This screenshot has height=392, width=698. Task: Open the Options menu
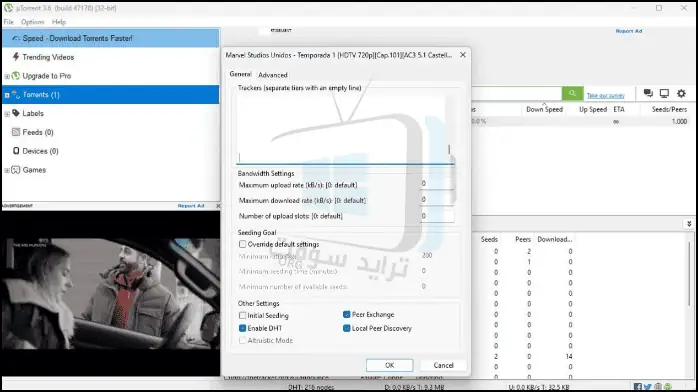pyautogui.click(x=32, y=22)
